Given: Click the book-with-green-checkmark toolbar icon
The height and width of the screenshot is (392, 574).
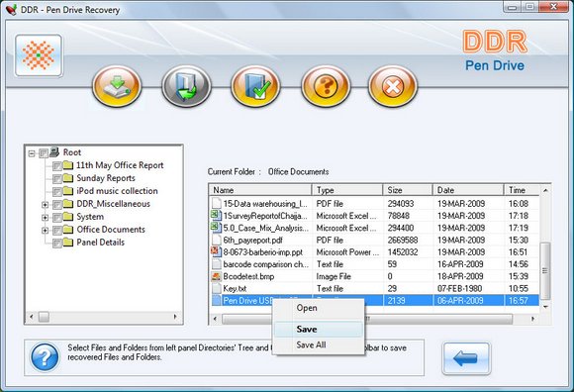Looking at the screenshot, I should coord(255,86).
